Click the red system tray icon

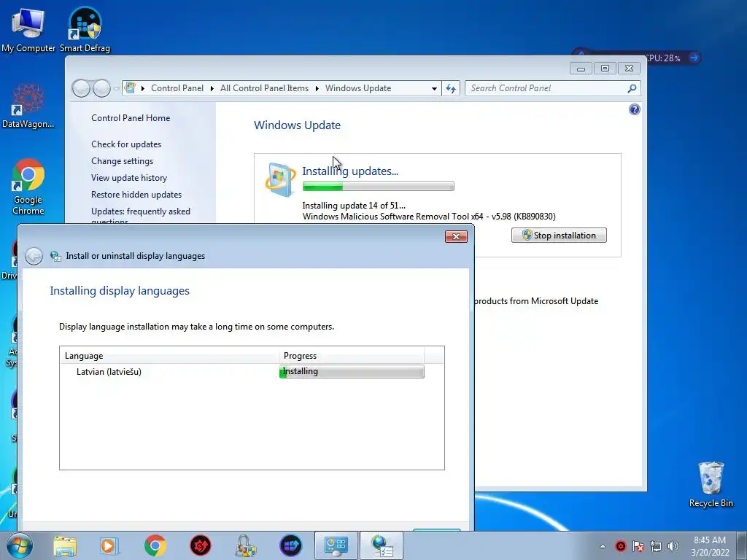pyautogui.click(x=620, y=546)
